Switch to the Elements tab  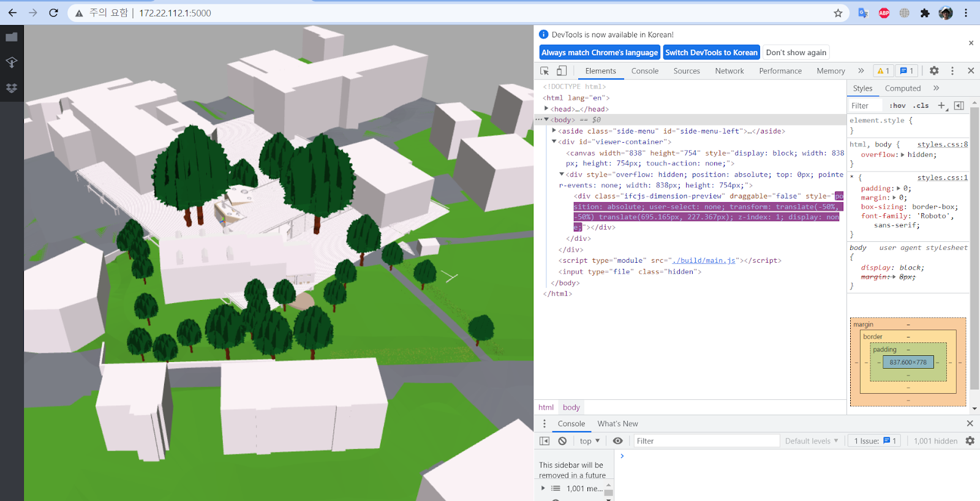600,71
